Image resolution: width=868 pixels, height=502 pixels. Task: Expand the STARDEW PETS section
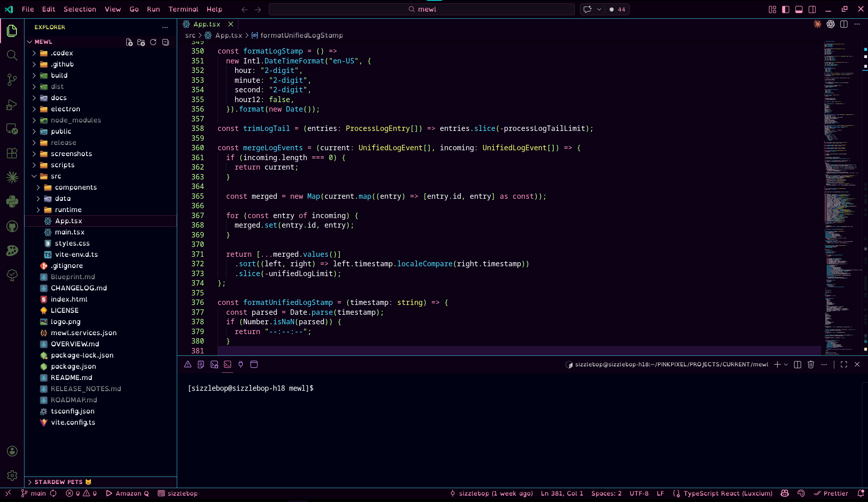(x=59, y=482)
